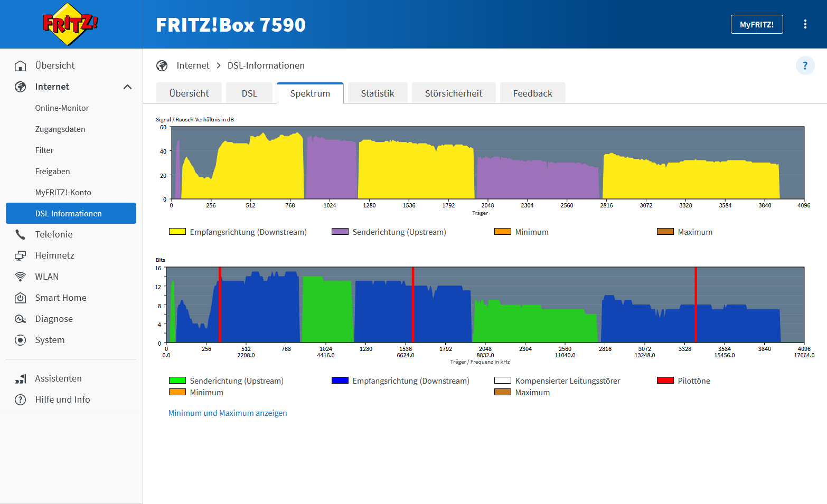Click white Kompensierter Leitungsstörer swatch
827x504 pixels.
click(x=503, y=380)
